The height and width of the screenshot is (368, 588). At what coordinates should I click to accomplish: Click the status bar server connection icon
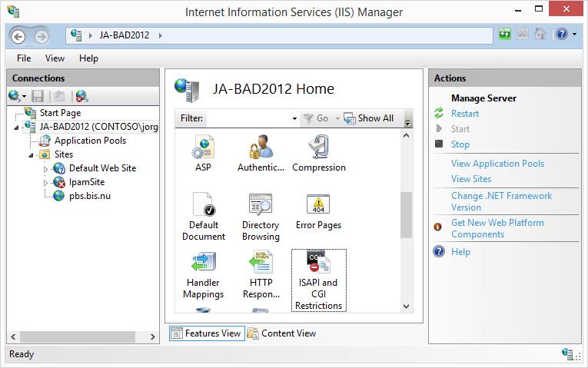pyautogui.click(x=567, y=353)
